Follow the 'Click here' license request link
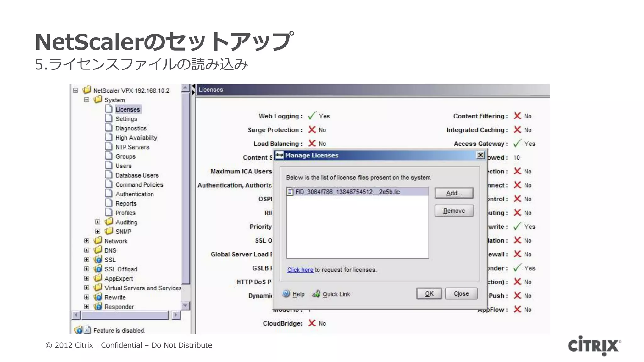The height and width of the screenshot is (362, 644). point(300,270)
